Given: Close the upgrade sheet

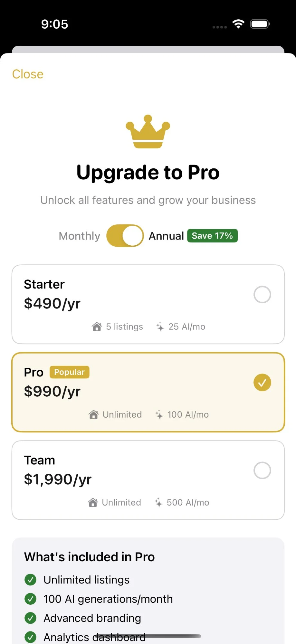Looking at the screenshot, I should click(x=28, y=74).
